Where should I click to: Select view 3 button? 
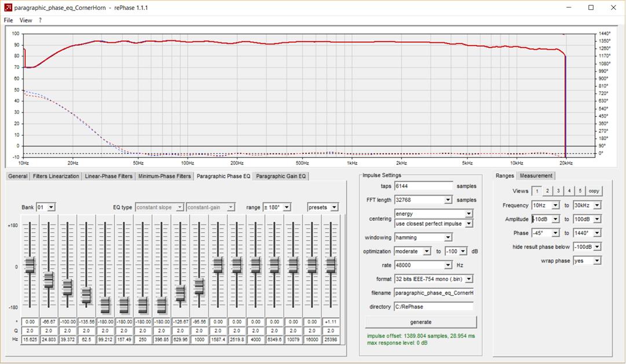click(x=558, y=191)
